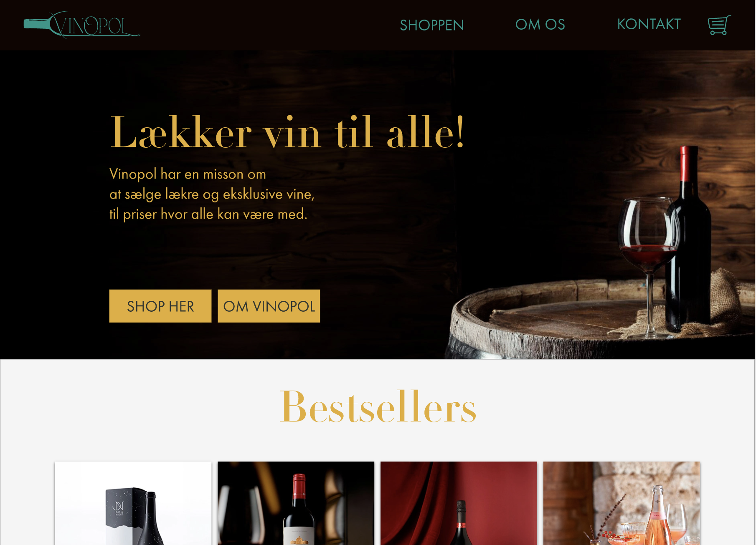Image resolution: width=756 pixels, height=545 pixels.
Task: Click the SHOP HER button
Action: click(x=160, y=306)
